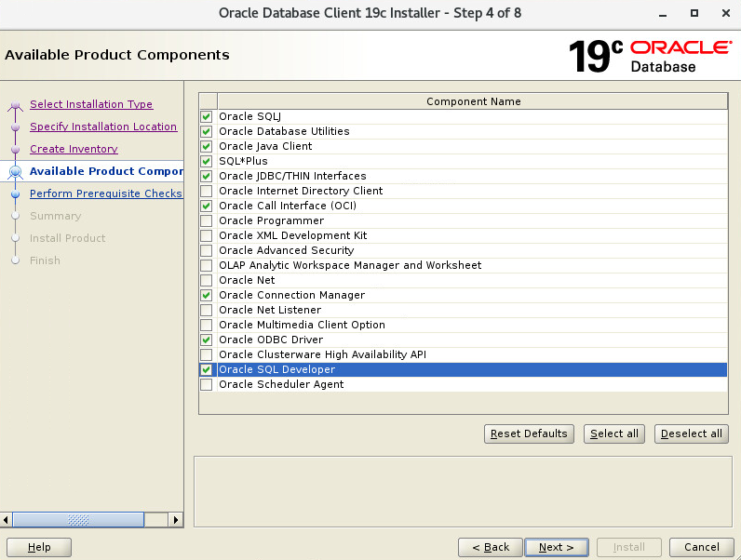Click Available Product Components current step
Screen dimensions: 741x560
pos(106,171)
